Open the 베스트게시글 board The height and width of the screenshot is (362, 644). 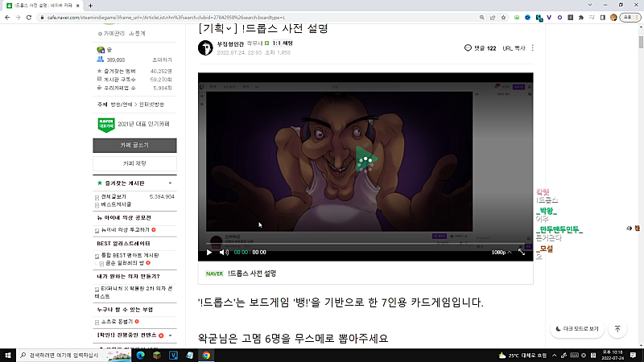[x=116, y=204]
